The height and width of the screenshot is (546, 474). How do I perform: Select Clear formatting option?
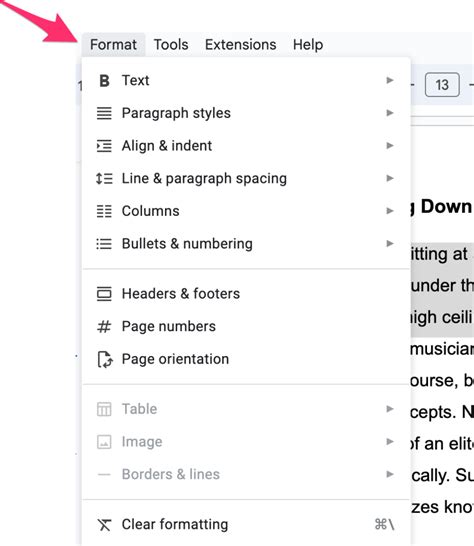click(246, 524)
